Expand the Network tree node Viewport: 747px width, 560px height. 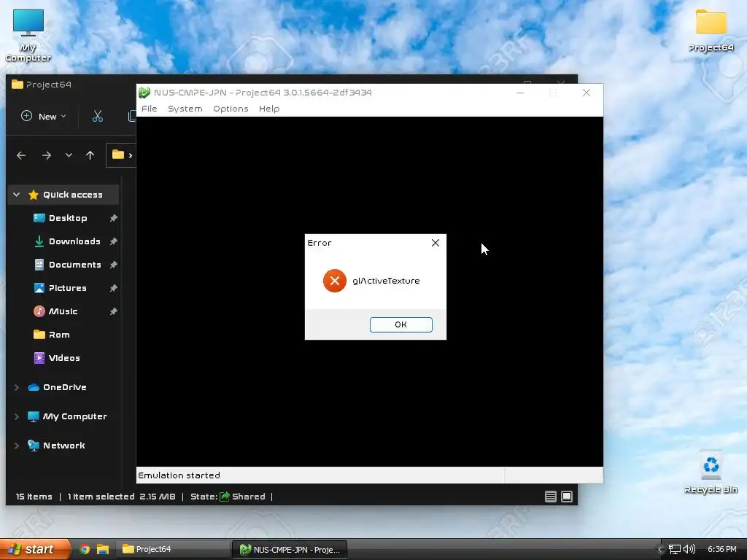pos(17,446)
